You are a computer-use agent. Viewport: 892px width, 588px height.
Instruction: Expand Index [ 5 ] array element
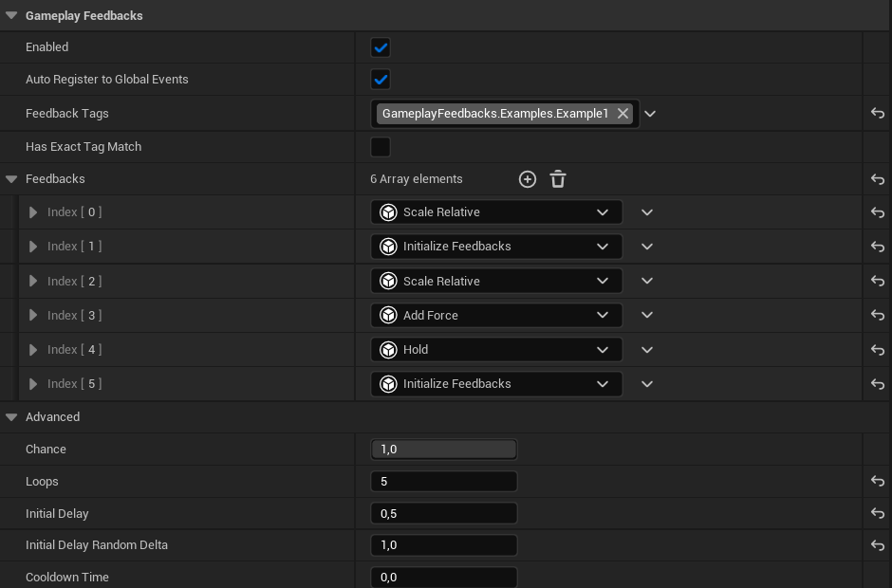click(x=33, y=384)
